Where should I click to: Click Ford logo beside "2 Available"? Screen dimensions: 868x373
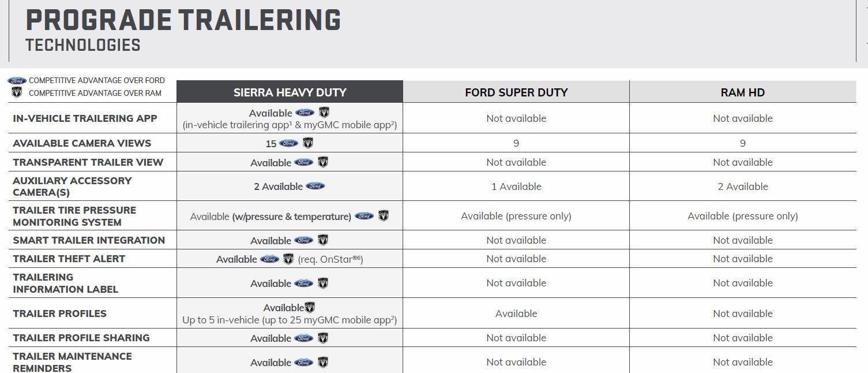pos(315,186)
